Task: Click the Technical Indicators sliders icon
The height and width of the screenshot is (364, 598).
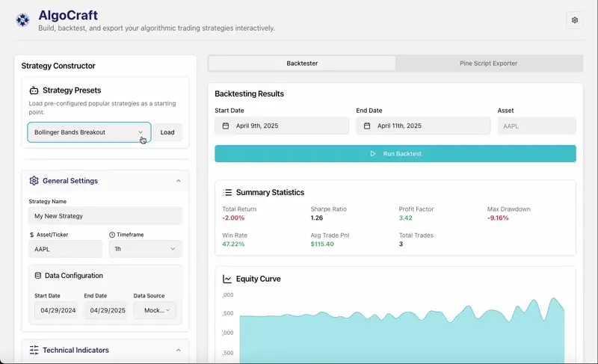Action: click(x=34, y=350)
